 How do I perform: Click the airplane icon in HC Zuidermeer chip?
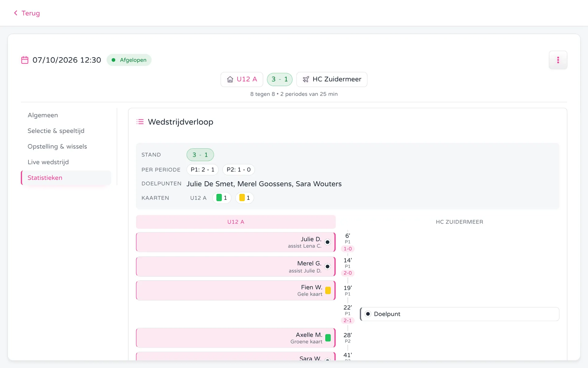[x=306, y=79]
